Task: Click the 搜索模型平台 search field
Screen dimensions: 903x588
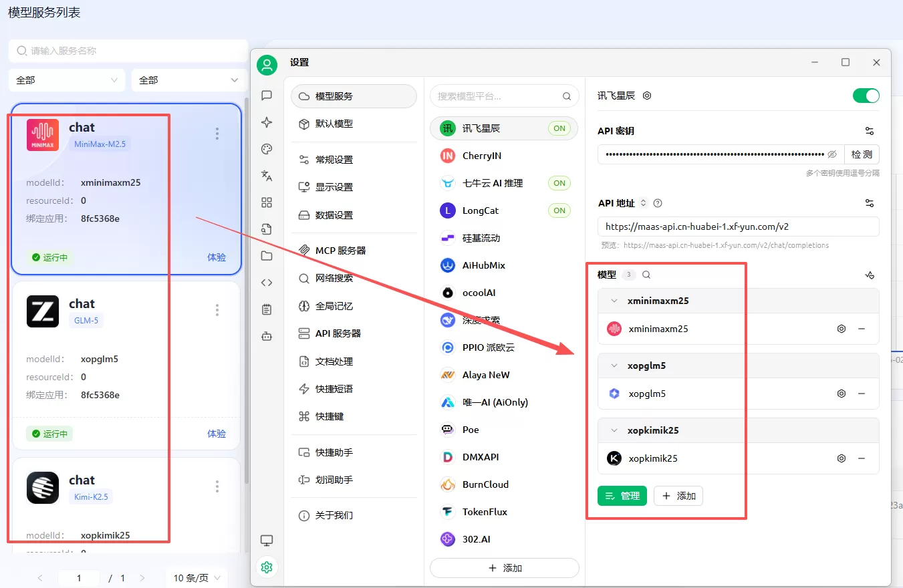Action: tap(504, 96)
